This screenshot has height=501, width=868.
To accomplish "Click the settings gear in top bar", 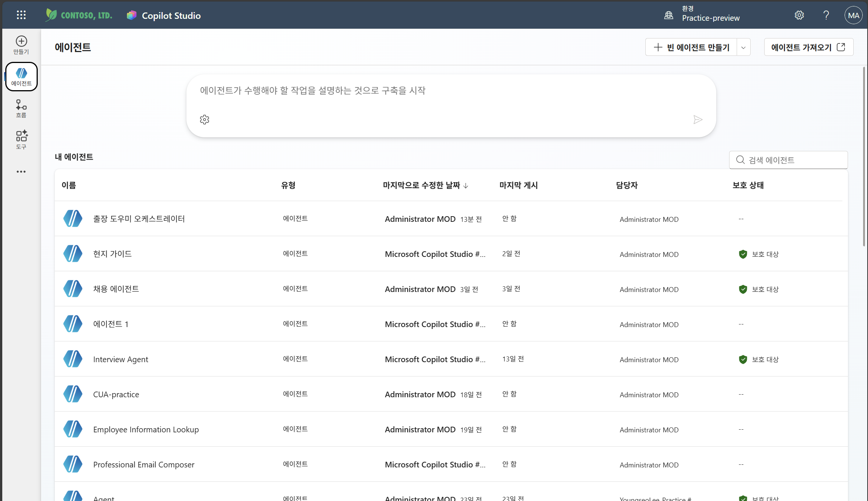I will pos(799,15).
